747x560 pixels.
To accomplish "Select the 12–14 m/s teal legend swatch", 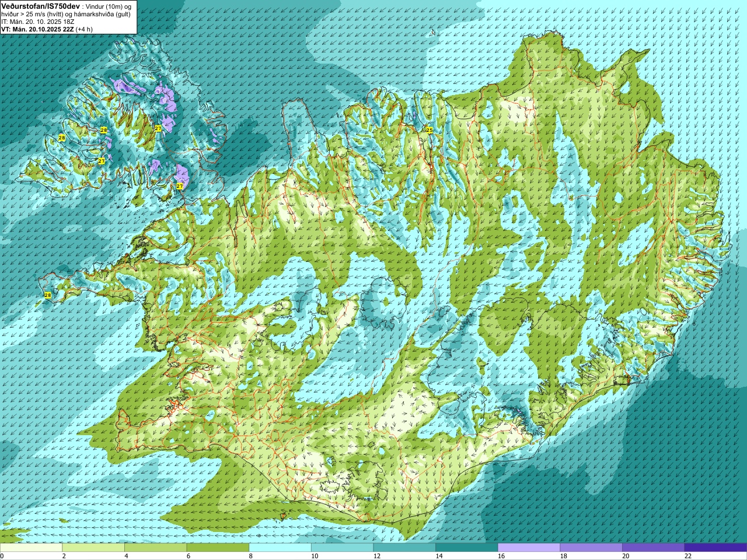I will coord(404,548).
